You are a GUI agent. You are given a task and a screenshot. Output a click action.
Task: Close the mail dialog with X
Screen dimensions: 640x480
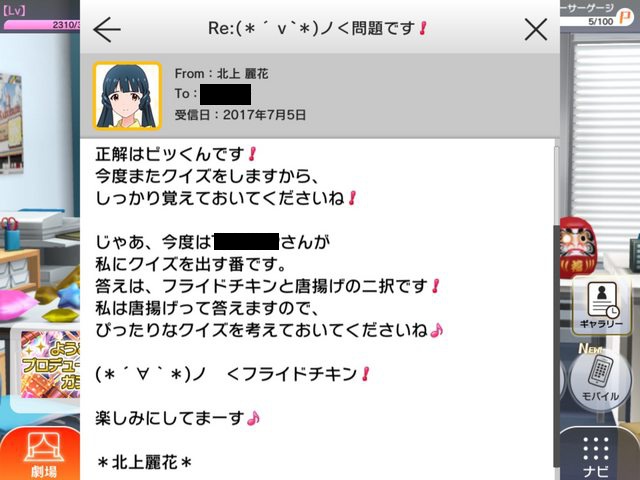pyautogui.click(x=536, y=29)
